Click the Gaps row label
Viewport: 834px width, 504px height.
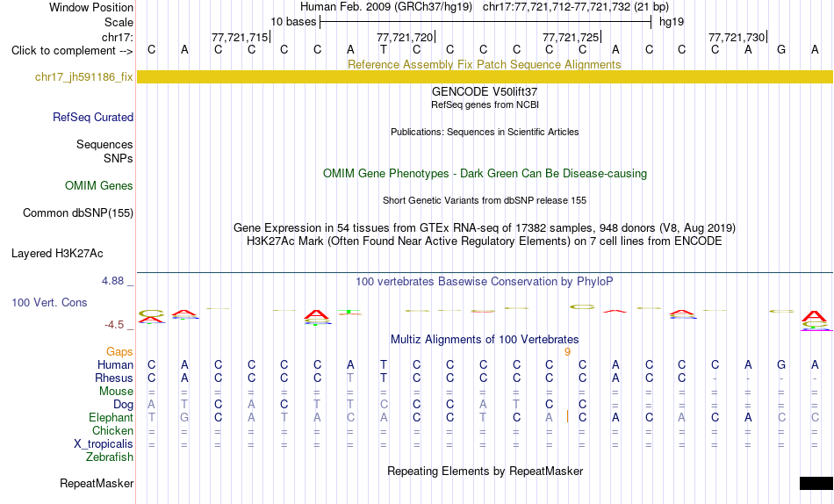(x=119, y=352)
